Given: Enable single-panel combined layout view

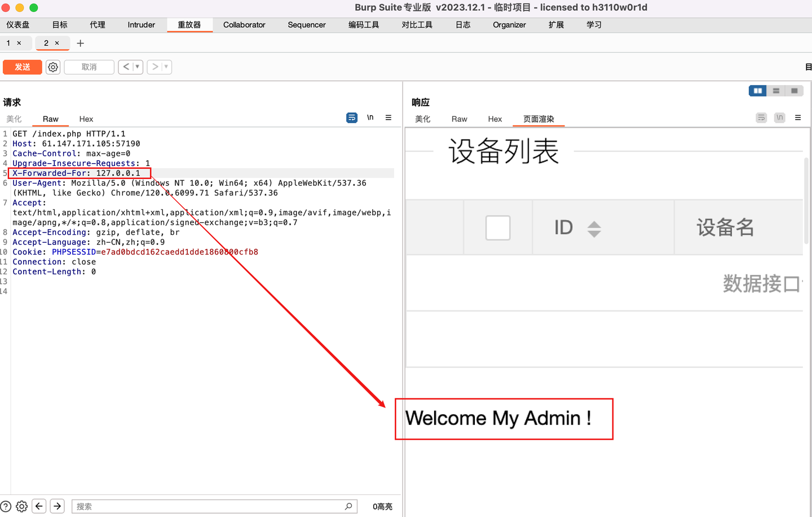Looking at the screenshot, I should tap(795, 90).
